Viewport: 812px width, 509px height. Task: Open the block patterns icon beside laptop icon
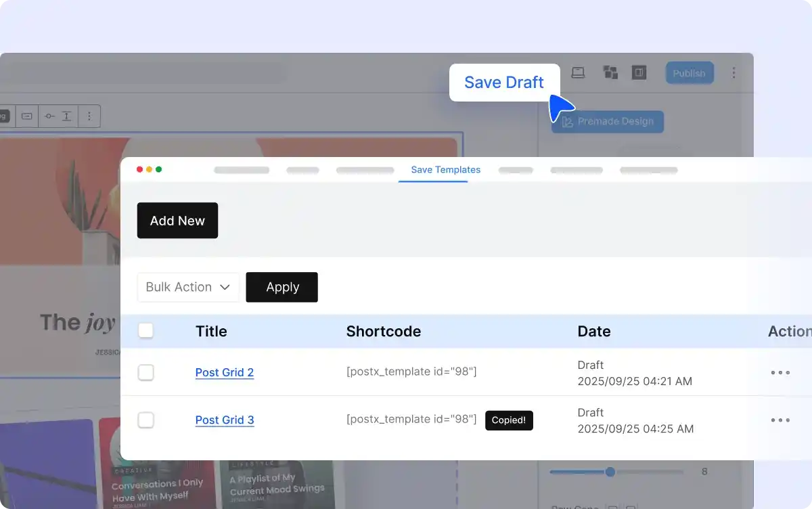(610, 73)
